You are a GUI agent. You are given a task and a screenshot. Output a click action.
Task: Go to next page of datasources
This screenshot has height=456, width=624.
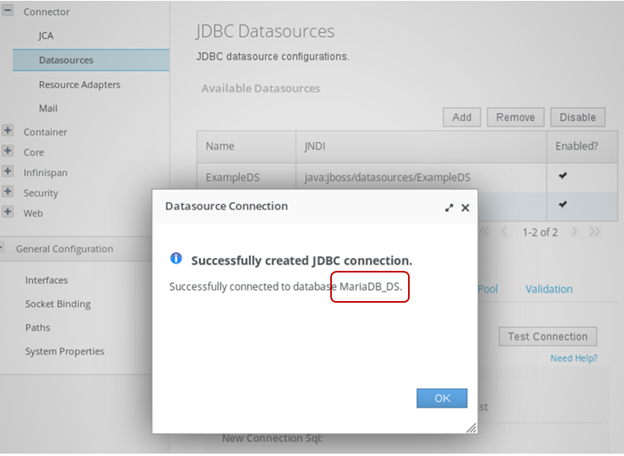[574, 231]
